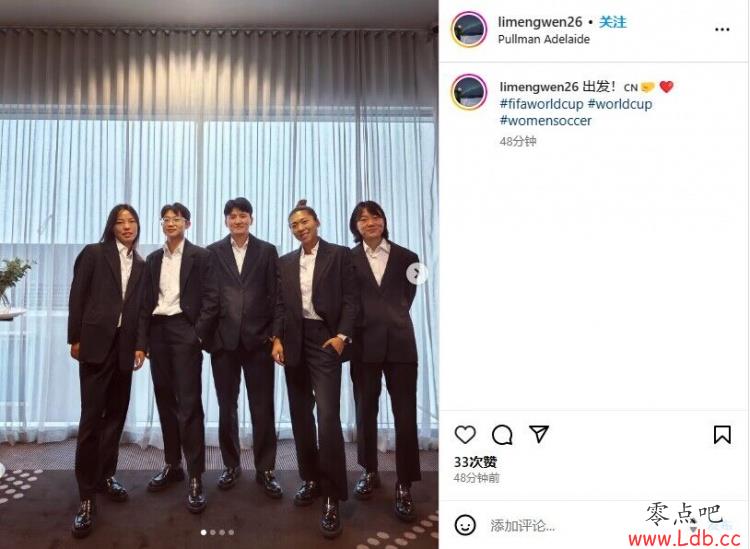
Task: Follow limengwen26 with the 关注 button
Action: coord(612,22)
